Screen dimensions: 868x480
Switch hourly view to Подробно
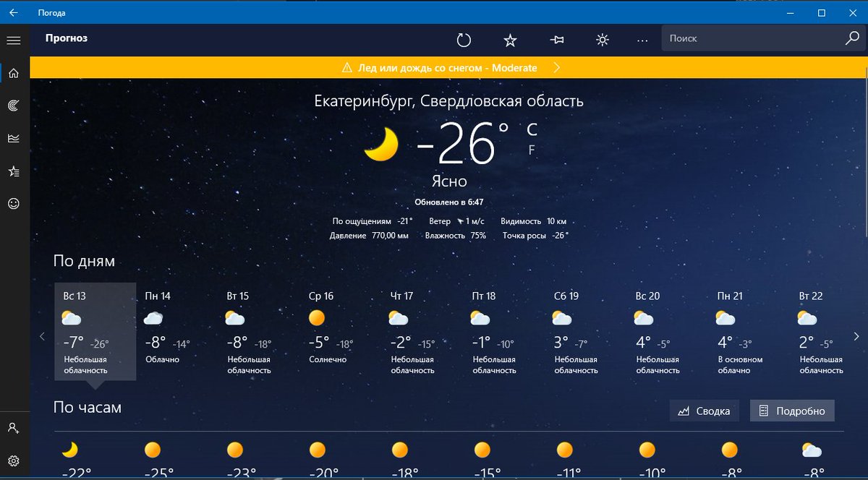(x=792, y=411)
